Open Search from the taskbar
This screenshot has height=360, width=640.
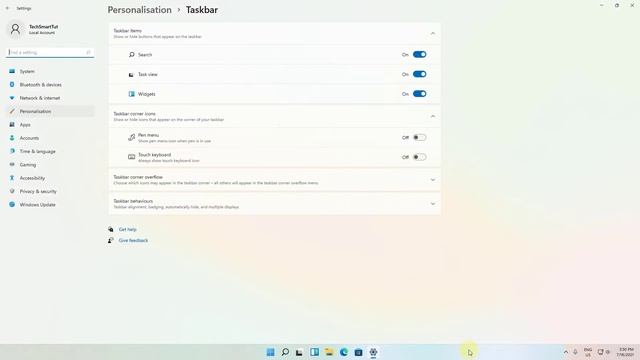tap(285, 352)
